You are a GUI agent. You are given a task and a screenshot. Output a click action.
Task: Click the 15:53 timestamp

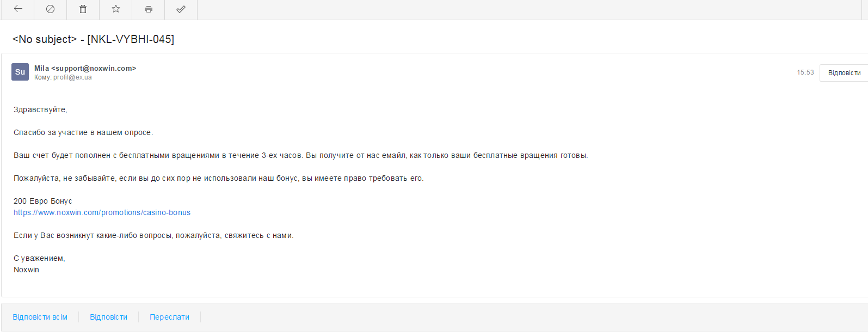coord(805,72)
